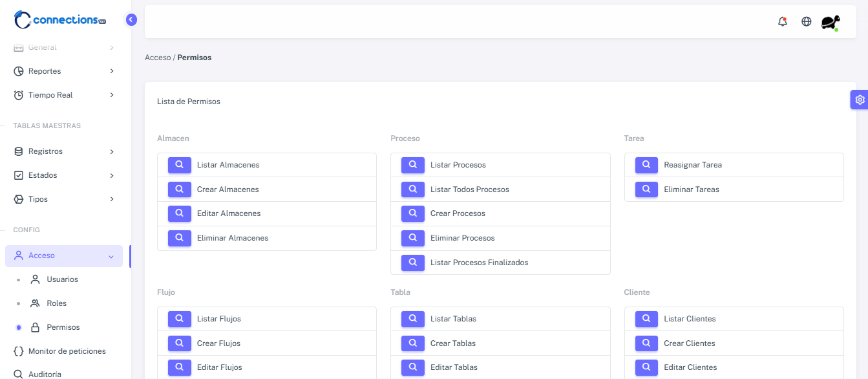Open Monitor de peticiones

click(67, 351)
